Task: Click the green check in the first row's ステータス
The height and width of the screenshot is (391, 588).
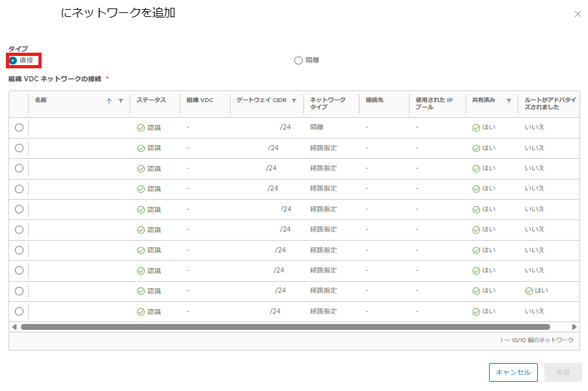Action: (141, 128)
